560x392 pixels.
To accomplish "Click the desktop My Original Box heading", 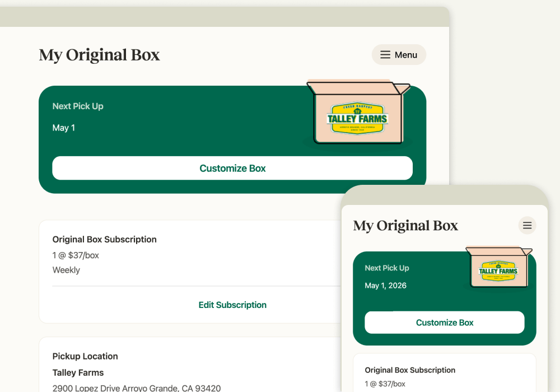I will click(99, 55).
